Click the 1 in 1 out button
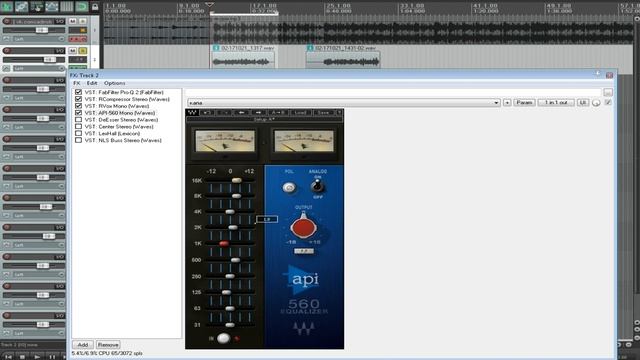The image size is (640, 360). click(x=556, y=102)
